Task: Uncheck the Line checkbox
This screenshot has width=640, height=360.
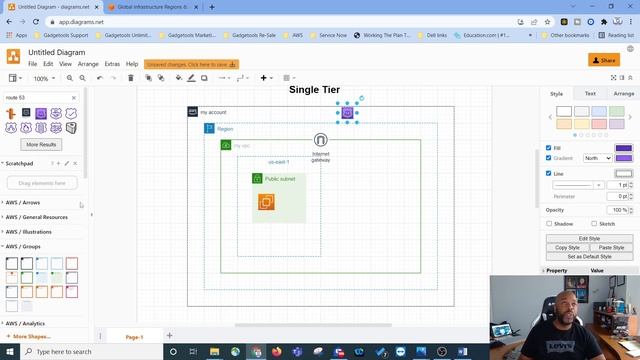Action: [x=549, y=173]
